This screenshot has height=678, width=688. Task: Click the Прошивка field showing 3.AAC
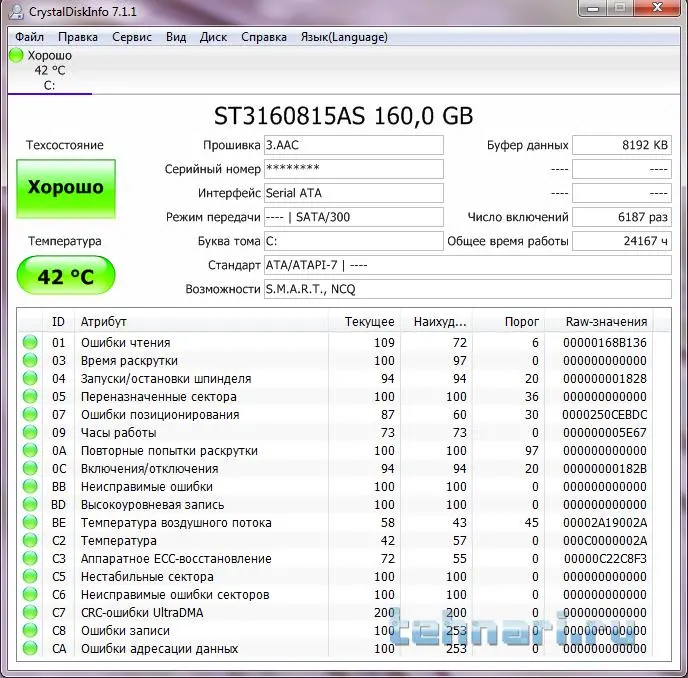[353, 145]
